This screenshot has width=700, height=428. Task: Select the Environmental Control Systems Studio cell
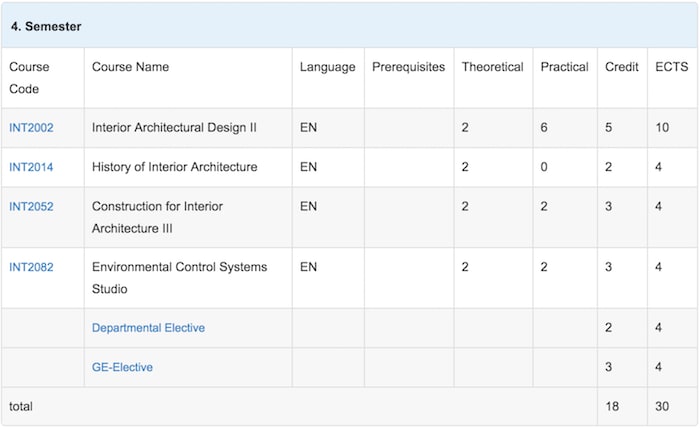pos(188,278)
